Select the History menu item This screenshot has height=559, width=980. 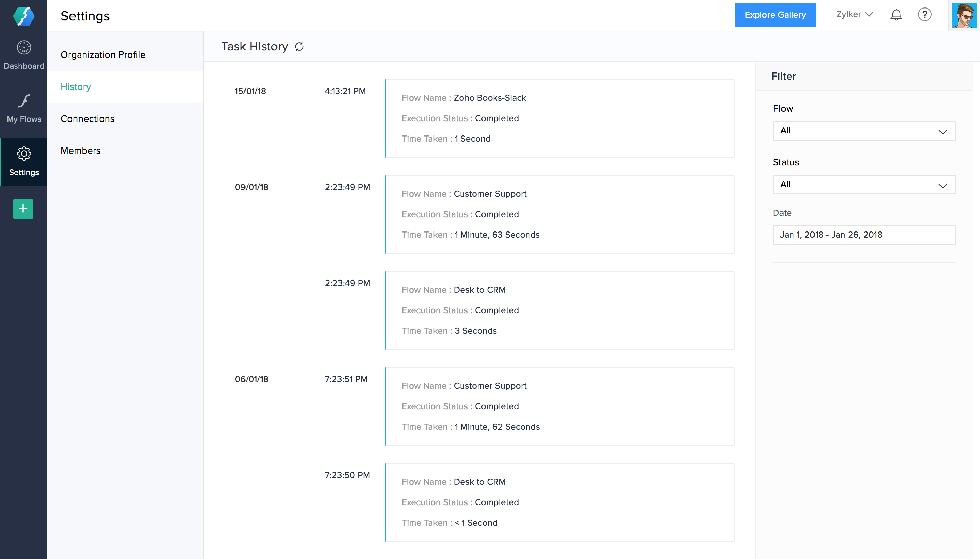pos(76,87)
